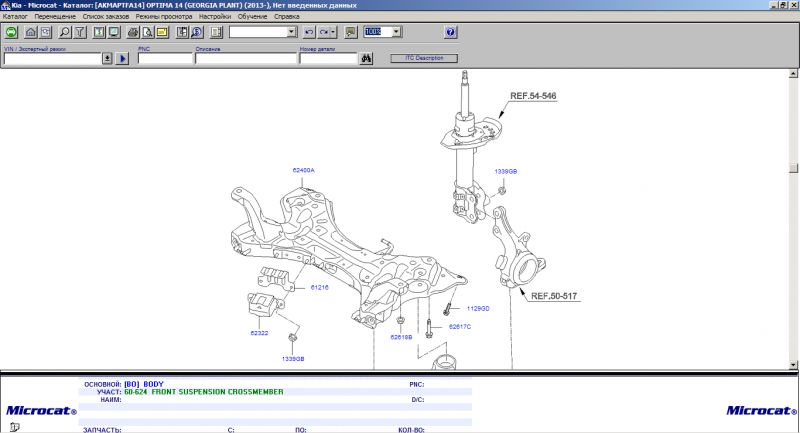Image resolution: width=800 pixels, height=433 pixels.
Task: Click the REF.54-546 reference label
Action: tap(533, 96)
